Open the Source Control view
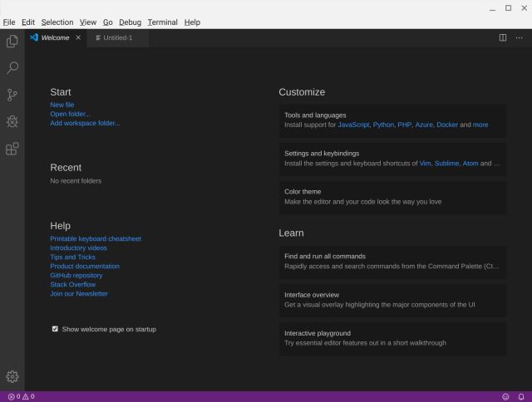Screen dimensions: 532x402 [x=12, y=95]
